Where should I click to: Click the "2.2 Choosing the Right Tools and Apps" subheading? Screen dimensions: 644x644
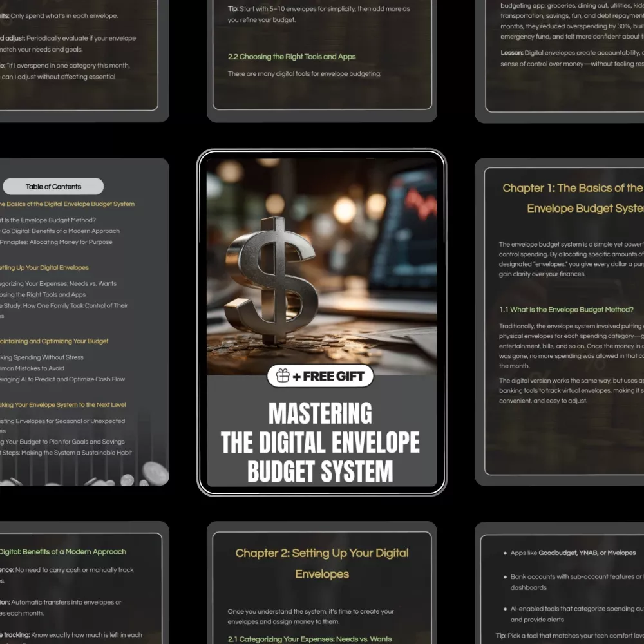coord(292,57)
